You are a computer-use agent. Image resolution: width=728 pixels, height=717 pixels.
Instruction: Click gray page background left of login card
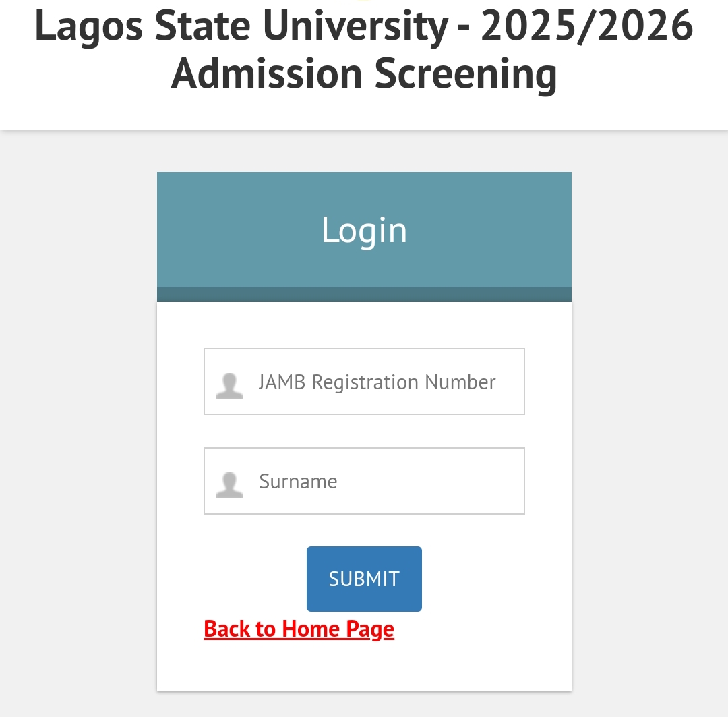tap(78, 418)
